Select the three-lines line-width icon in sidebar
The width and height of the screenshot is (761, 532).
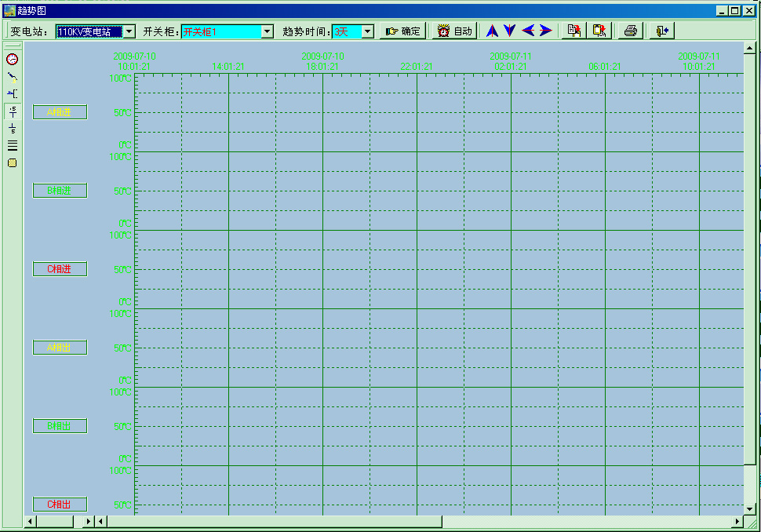[x=12, y=145]
